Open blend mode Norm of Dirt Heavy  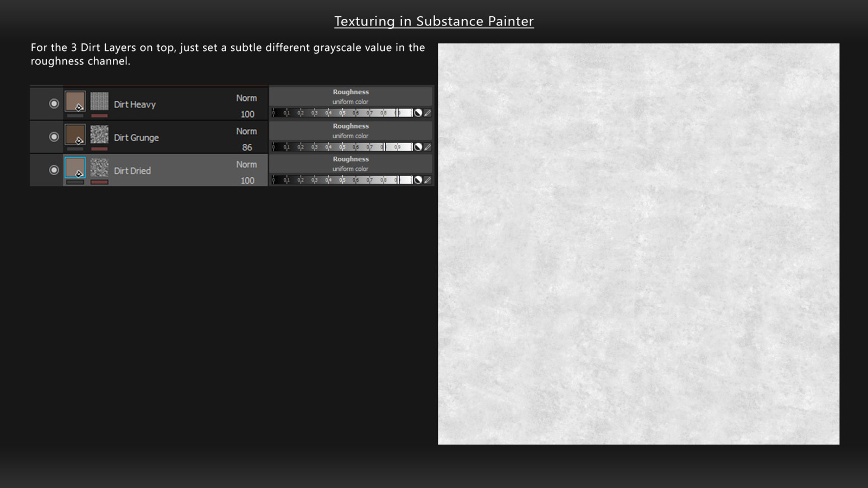246,98
